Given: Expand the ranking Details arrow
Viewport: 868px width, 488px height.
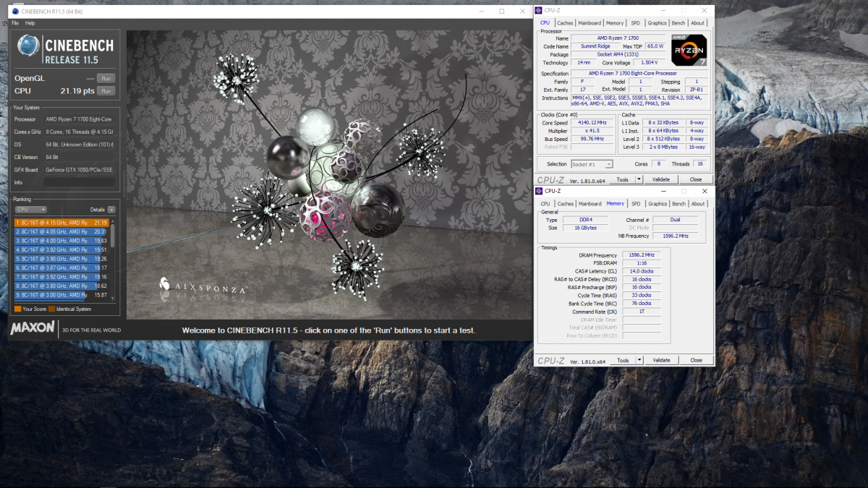Looking at the screenshot, I should click(111, 210).
